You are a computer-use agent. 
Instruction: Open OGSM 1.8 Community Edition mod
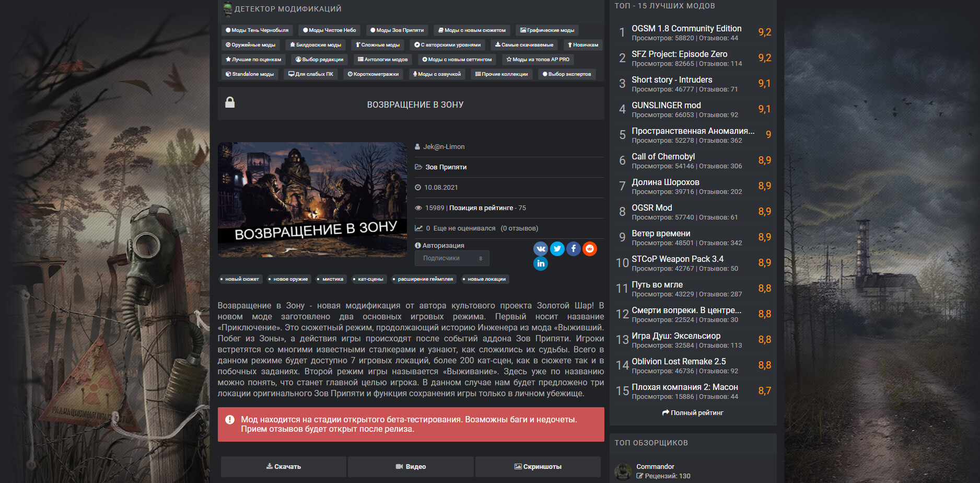(x=686, y=29)
